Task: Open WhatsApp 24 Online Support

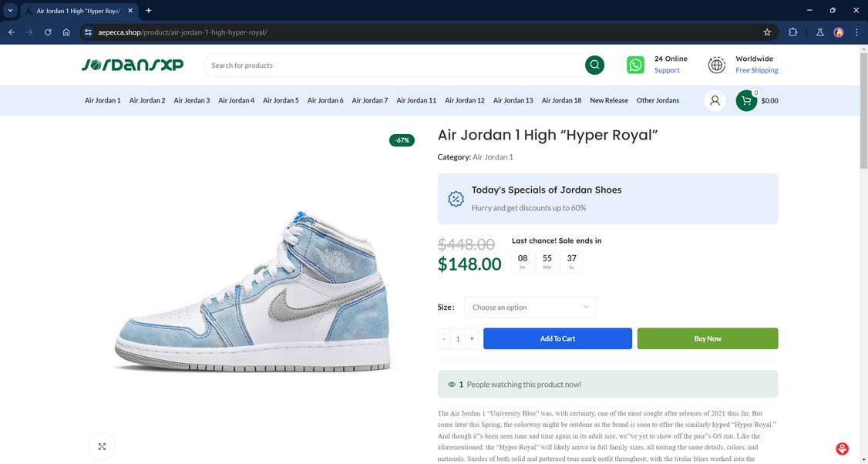Action: point(635,65)
